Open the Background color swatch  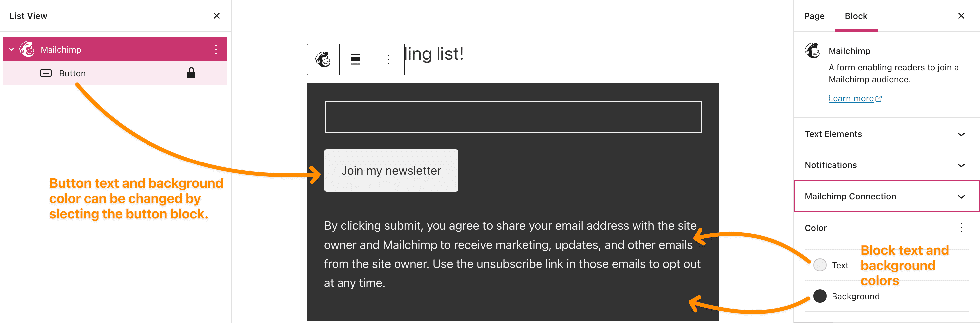(820, 296)
